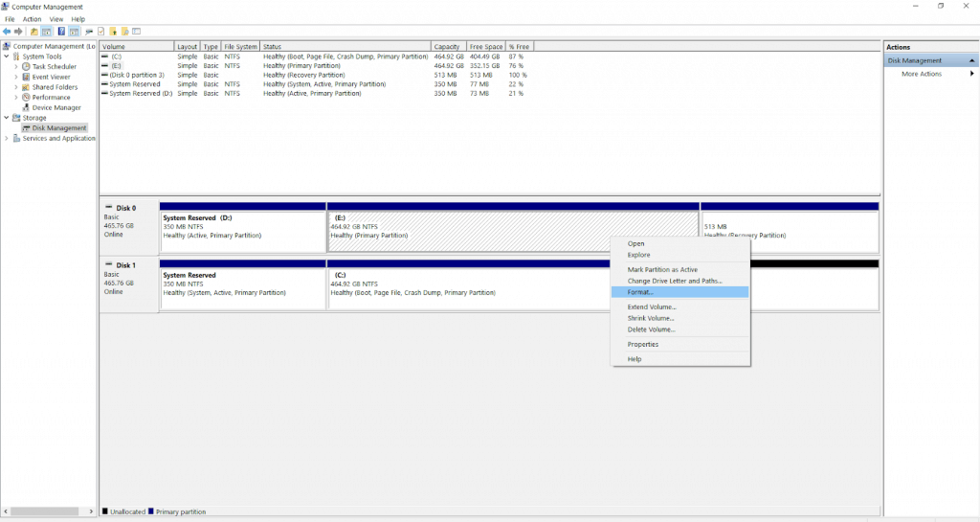Image resolution: width=980 pixels, height=522 pixels.
Task: Click the folder with green arrow toolbar icon
Action: (113, 32)
